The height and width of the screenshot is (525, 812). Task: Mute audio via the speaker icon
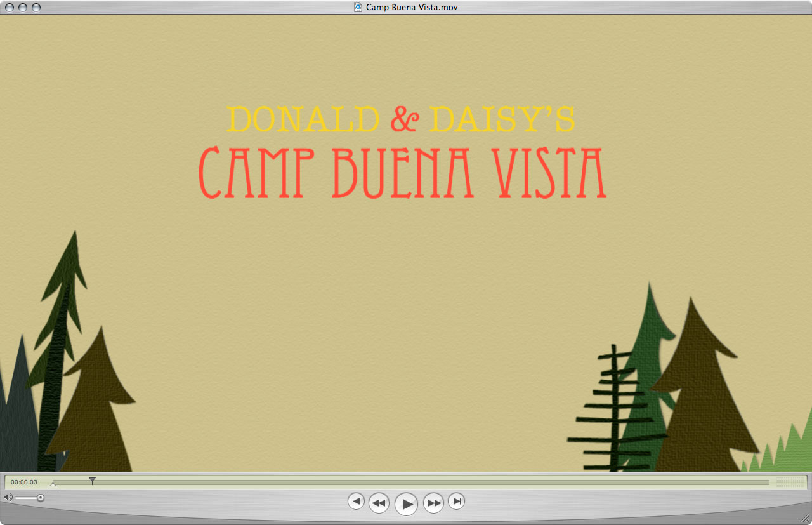(x=8, y=497)
